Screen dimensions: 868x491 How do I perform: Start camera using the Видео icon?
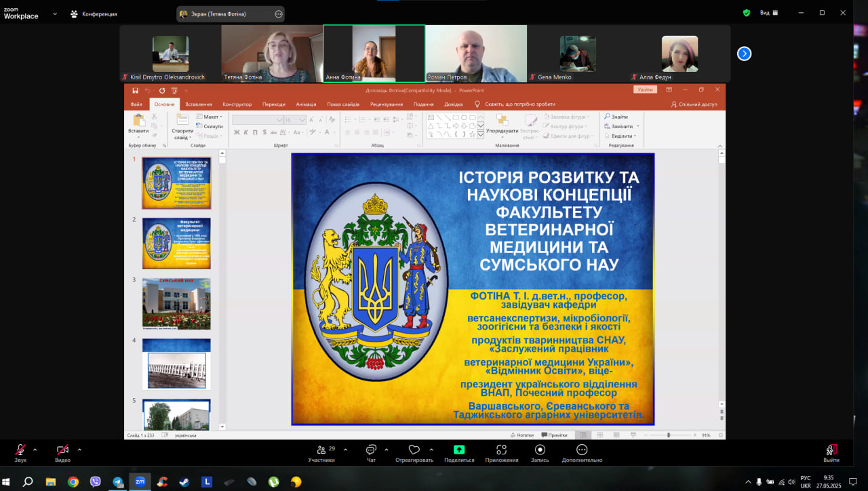[x=62, y=450]
